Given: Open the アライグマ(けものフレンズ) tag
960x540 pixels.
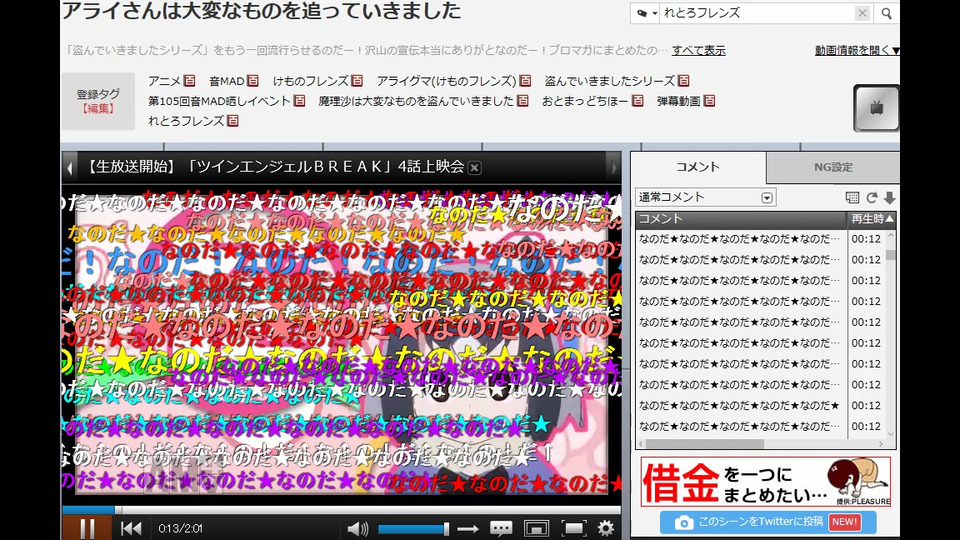Looking at the screenshot, I should tap(446, 81).
